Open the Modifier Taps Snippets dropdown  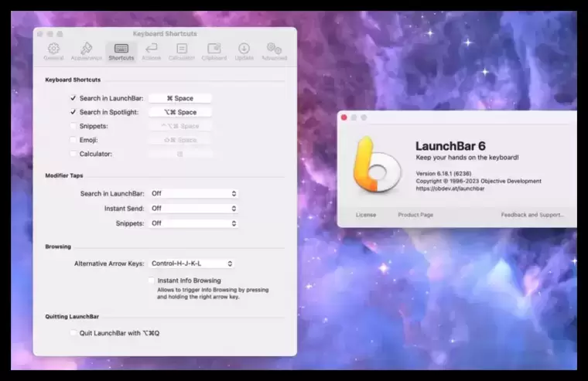pos(193,223)
